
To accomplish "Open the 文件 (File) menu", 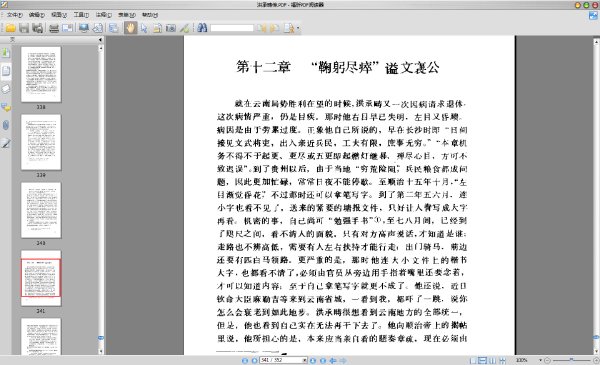I will click(15, 15).
